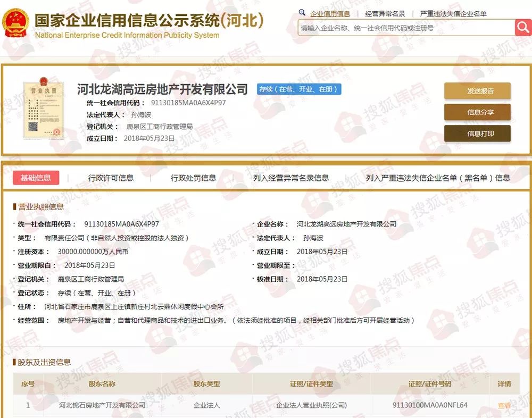Click 查看 in the shareholder row

pyautogui.click(x=504, y=406)
